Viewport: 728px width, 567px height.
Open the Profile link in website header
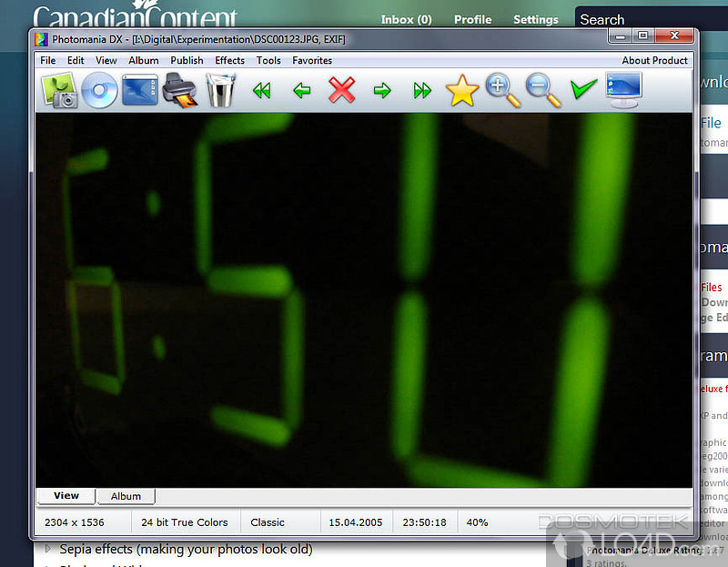pyautogui.click(x=472, y=19)
